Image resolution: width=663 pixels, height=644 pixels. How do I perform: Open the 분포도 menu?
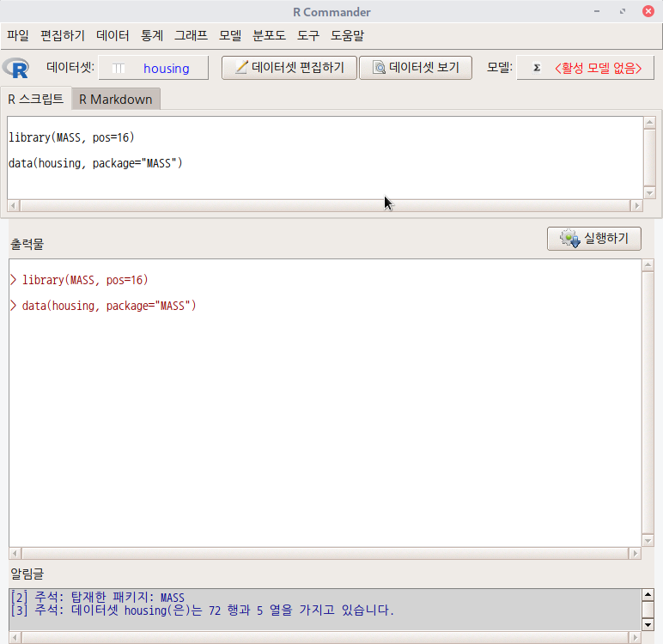(269, 35)
